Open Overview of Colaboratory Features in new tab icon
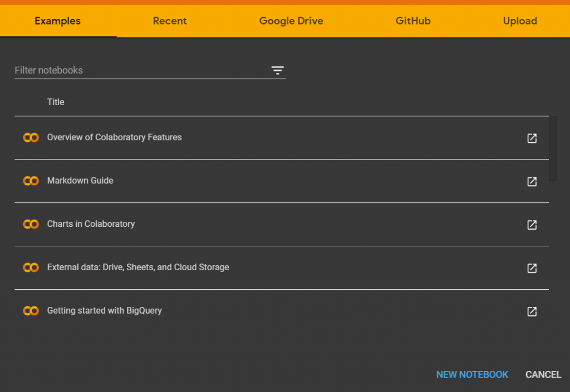 tap(532, 138)
